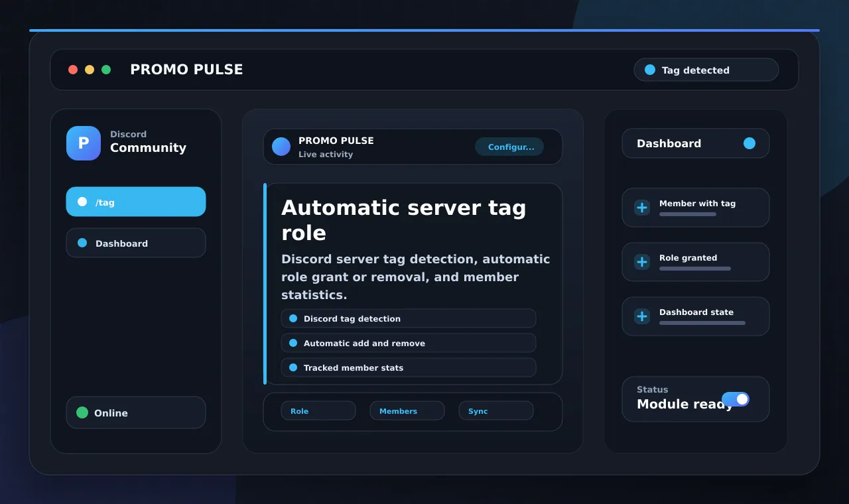Expand the Role granted plus icon
Viewport: 849px width, 504px height.
pos(642,262)
